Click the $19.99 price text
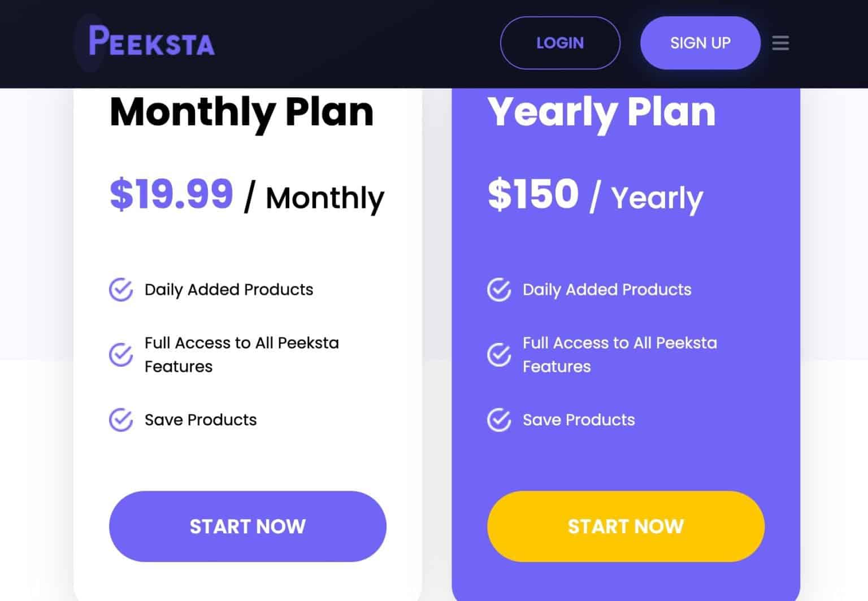868x601 pixels. click(x=171, y=195)
